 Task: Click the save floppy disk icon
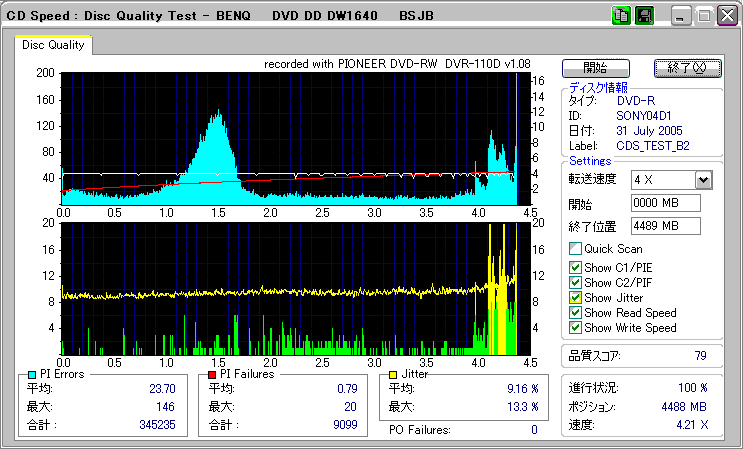click(643, 16)
